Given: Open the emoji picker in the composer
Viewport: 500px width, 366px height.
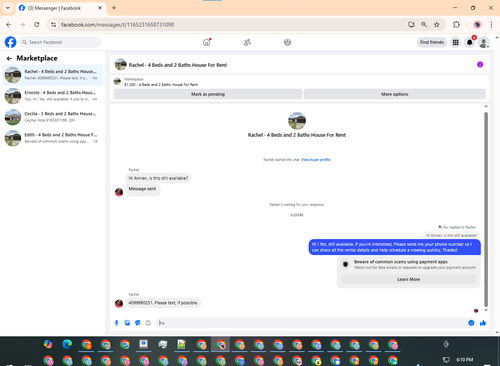Looking at the screenshot, I should [x=471, y=323].
